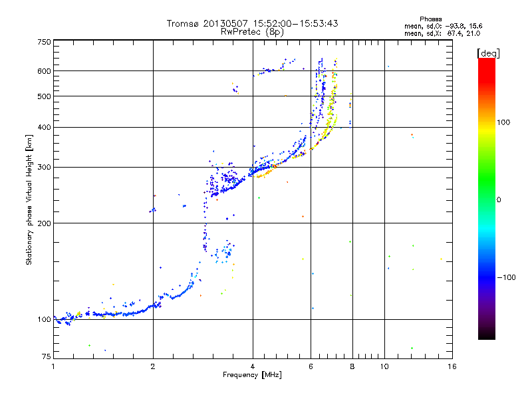The width and height of the screenshot is (532, 399).
Task: Click the x-axis tick '2'
Action: point(153,366)
